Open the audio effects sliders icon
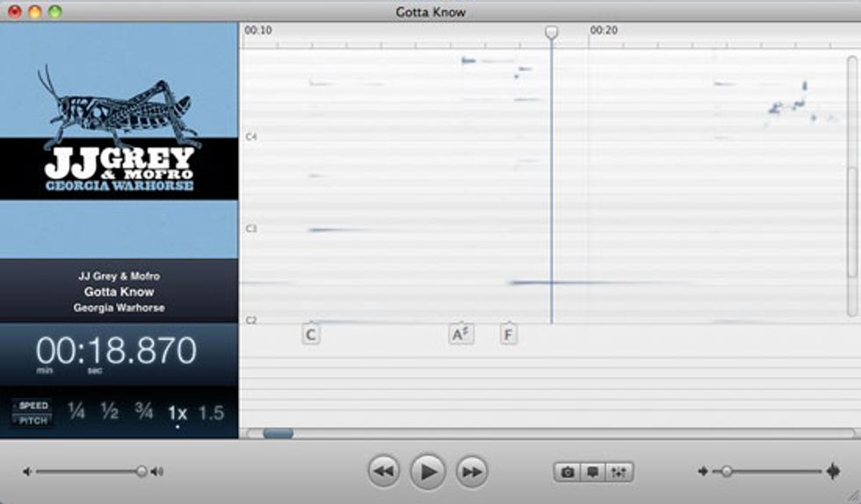 point(619,472)
